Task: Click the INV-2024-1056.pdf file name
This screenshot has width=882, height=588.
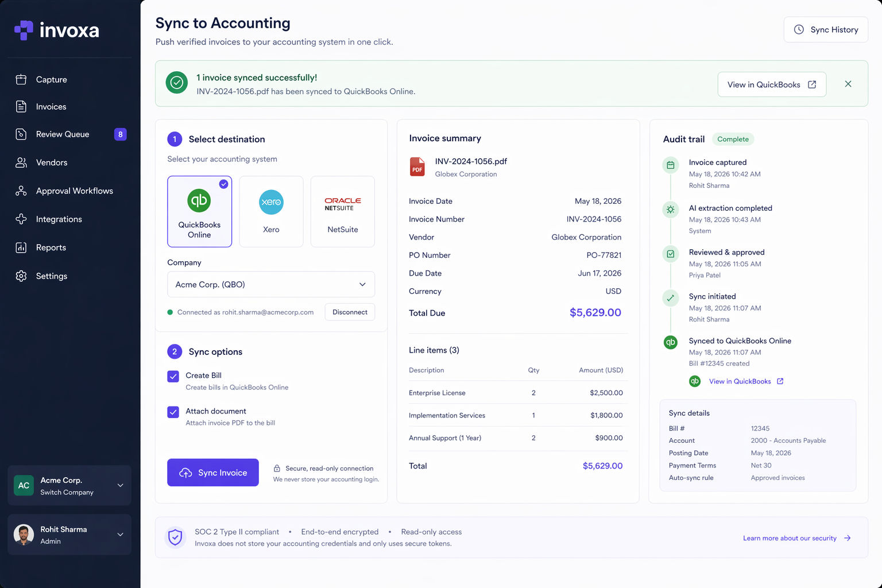Action: [471, 161]
